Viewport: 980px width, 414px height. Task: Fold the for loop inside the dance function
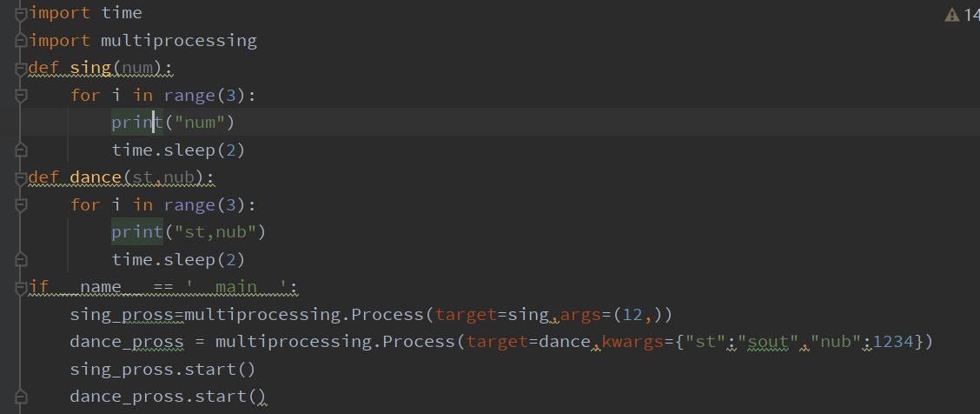[x=22, y=205]
